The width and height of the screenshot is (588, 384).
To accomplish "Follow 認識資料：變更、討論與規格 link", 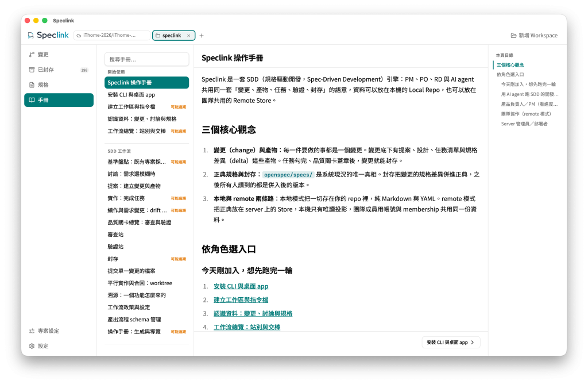I will pos(253,313).
